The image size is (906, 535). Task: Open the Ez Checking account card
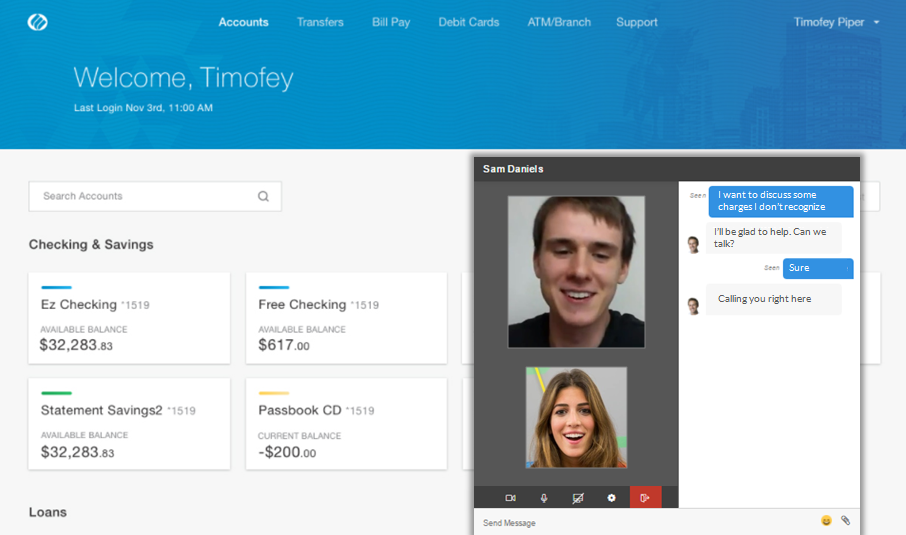(x=129, y=318)
